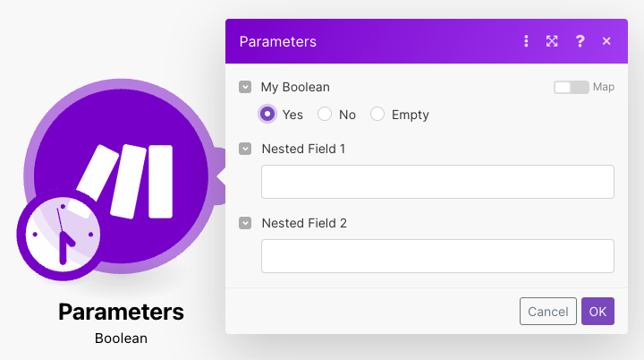This screenshot has width=644, height=360.
Task: Collapse the Nested Field 2 chevron
Action: coord(245,223)
